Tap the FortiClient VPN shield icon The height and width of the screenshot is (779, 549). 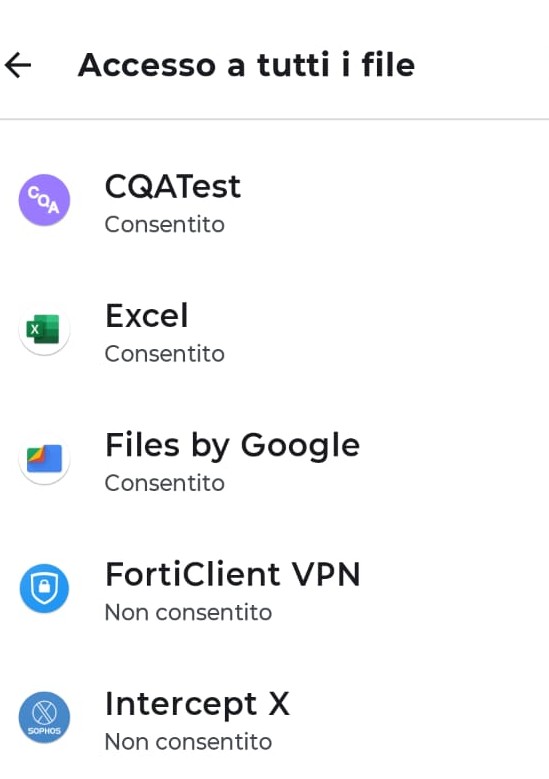click(x=44, y=588)
